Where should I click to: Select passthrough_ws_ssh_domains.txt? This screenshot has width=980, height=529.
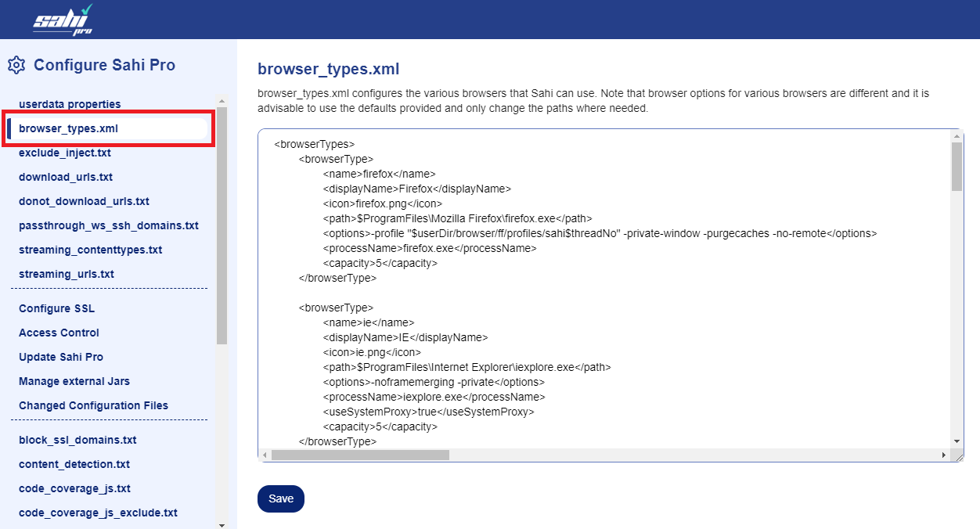[109, 225]
